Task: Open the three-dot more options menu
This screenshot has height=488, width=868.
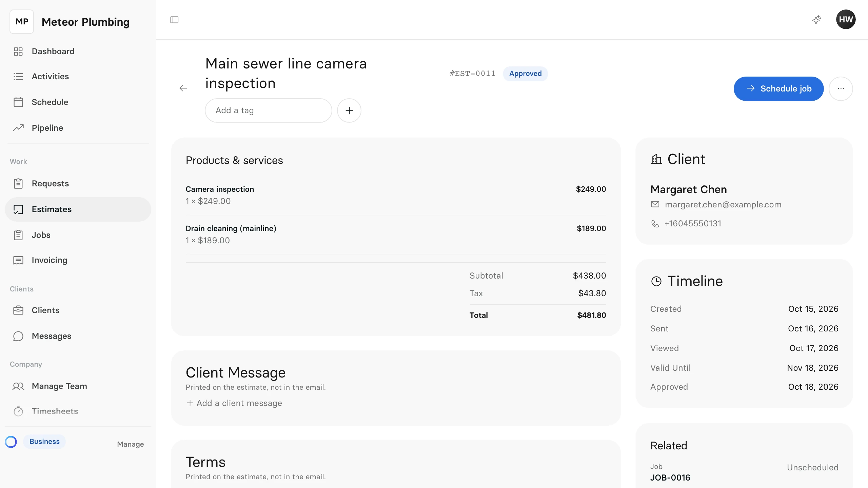Action: click(841, 89)
